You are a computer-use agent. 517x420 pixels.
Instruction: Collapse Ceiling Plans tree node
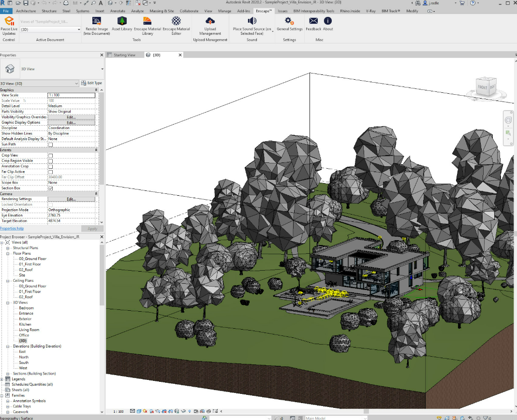coord(8,281)
